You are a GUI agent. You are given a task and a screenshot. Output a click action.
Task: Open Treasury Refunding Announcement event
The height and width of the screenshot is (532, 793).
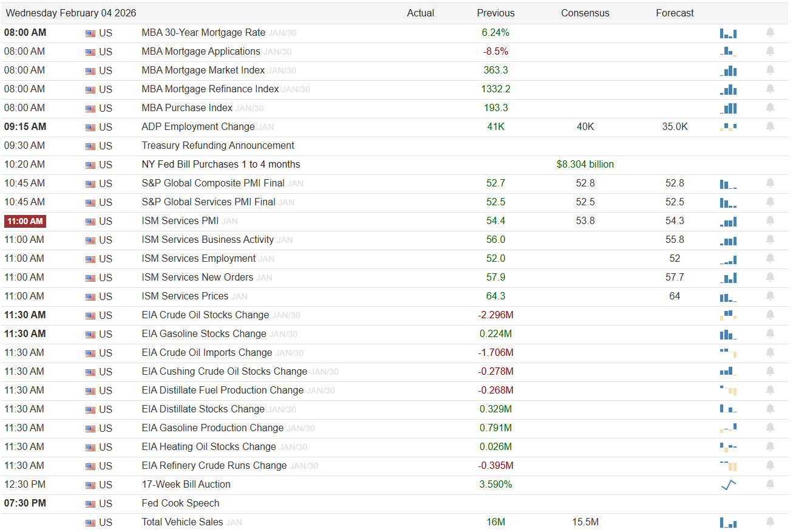click(x=218, y=145)
